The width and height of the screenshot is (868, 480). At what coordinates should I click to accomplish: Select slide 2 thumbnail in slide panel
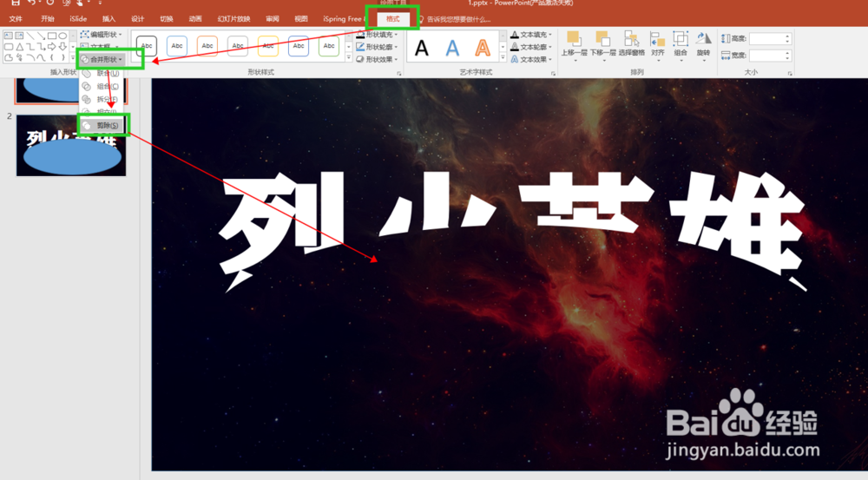pyautogui.click(x=71, y=146)
